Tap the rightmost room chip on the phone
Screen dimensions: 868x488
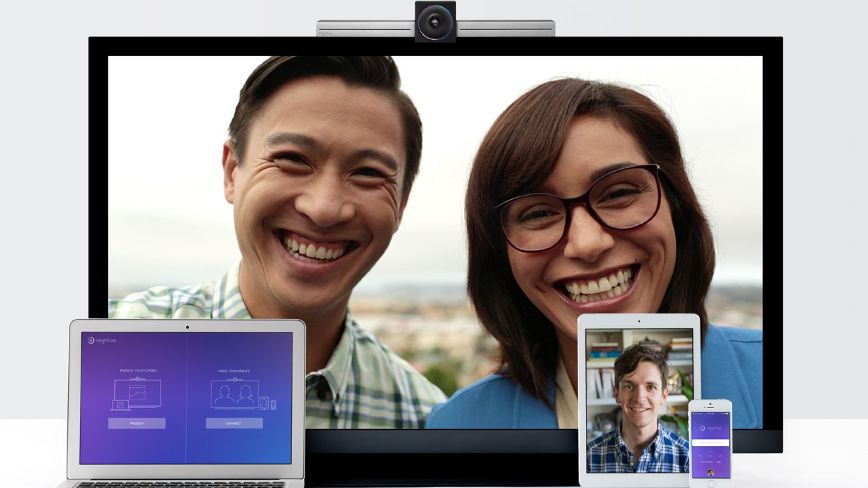tap(720, 456)
